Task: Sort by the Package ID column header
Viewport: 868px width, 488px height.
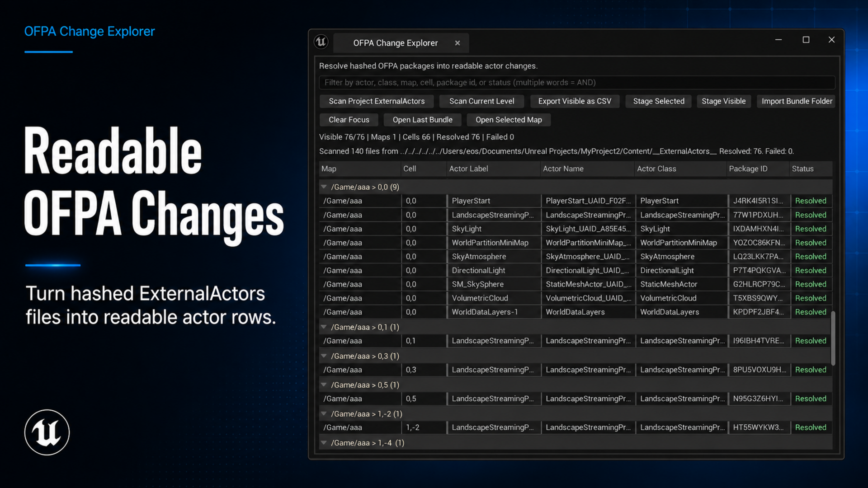Action: (x=758, y=169)
